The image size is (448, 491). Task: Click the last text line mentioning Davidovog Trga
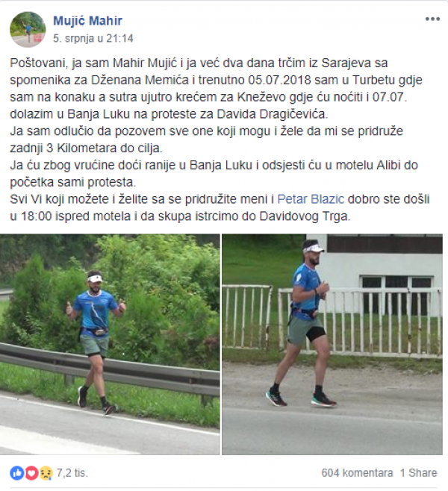pyautogui.click(x=180, y=216)
